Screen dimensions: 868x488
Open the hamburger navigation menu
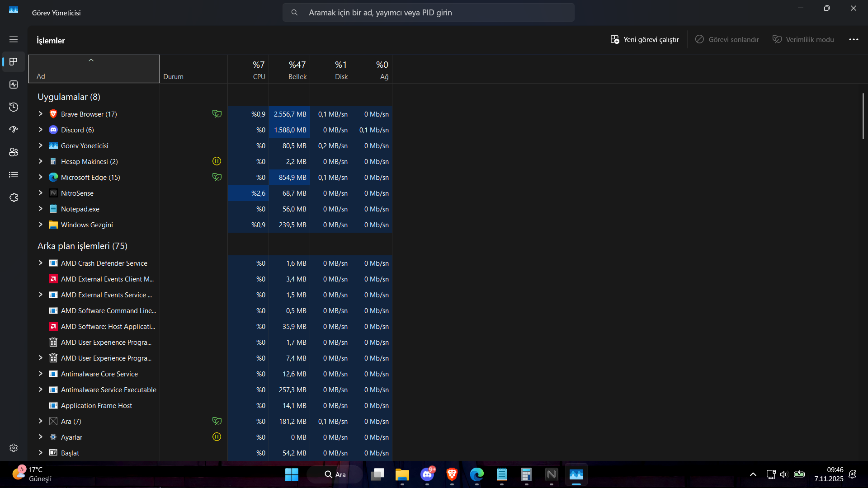point(14,39)
